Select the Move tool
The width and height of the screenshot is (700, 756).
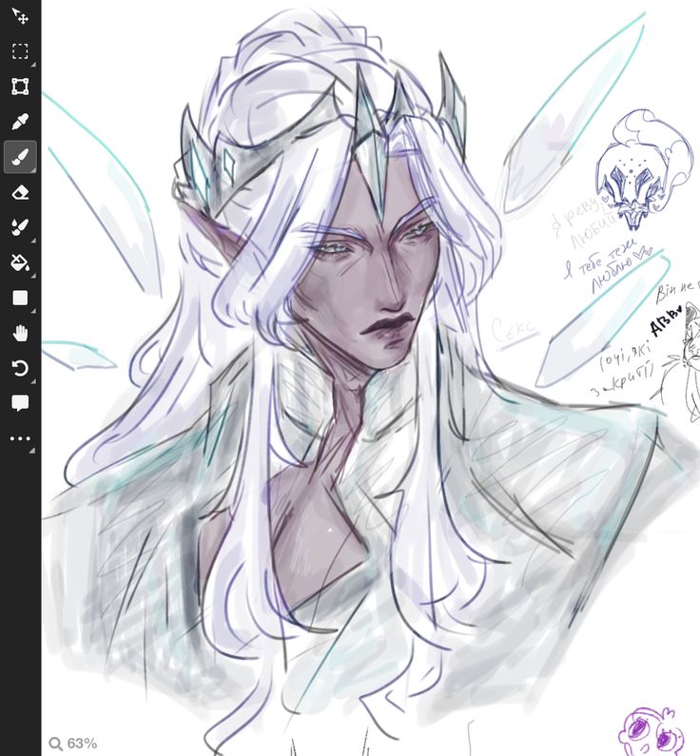[x=20, y=17]
